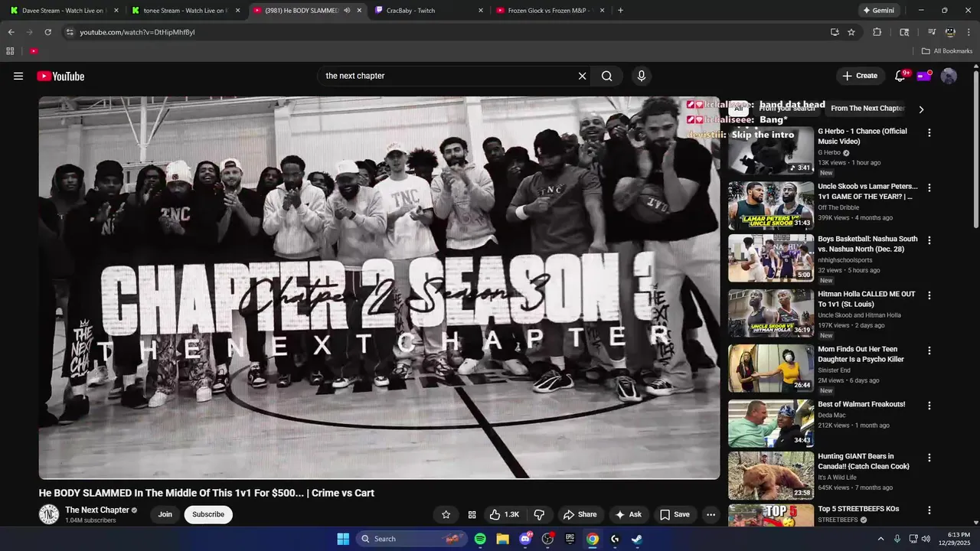Open YouTube notifications bell
Image resolution: width=980 pixels, height=551 pixels.
[900, 76]
